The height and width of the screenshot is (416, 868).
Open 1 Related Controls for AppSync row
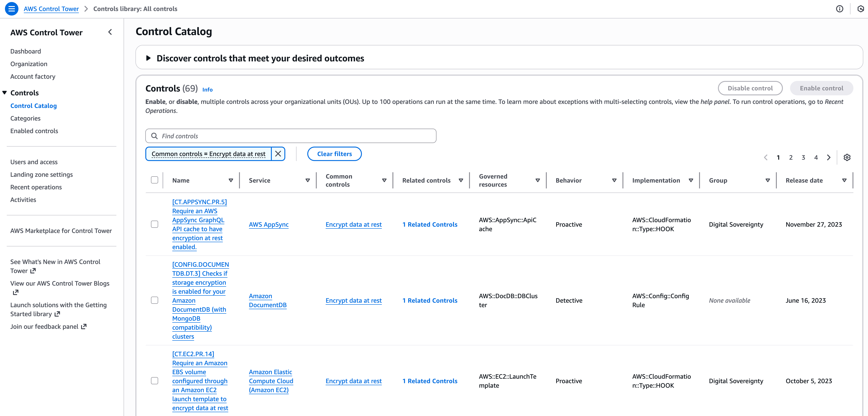pyautogui.click(x=430, y=224)
